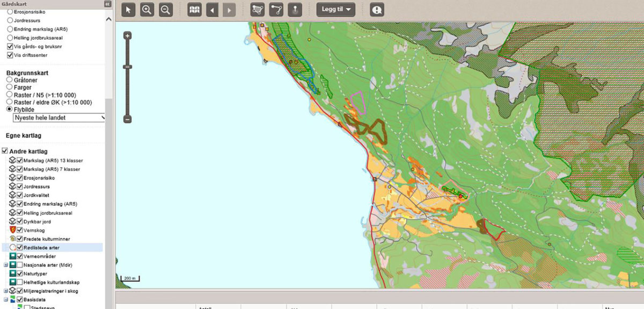644x309 pixels.
Task: Click the red outlined parcel on map
Action: (x=493, y=229)
